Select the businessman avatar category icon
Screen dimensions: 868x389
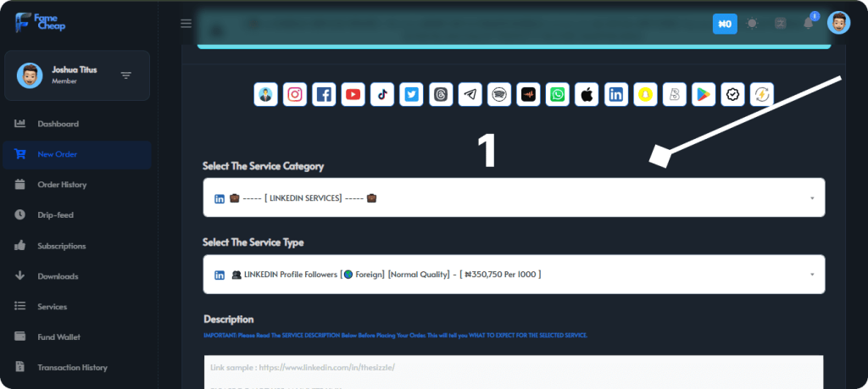(265, 95)
